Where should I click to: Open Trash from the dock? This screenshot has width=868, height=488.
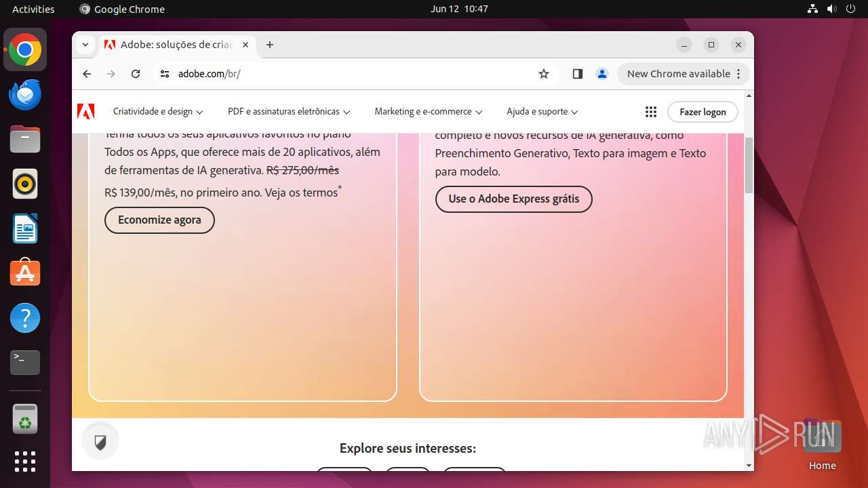[25, 419]
